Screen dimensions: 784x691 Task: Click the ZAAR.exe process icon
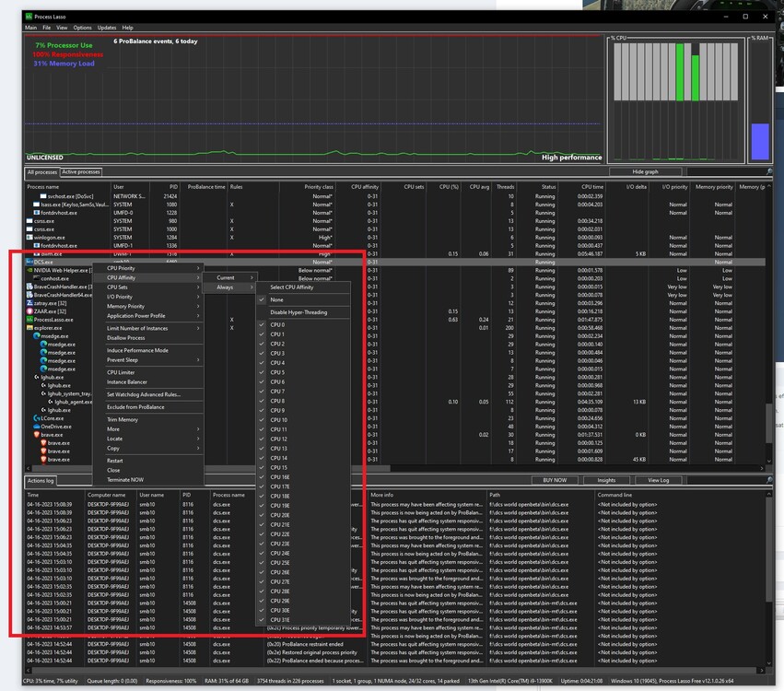[29, 311]
